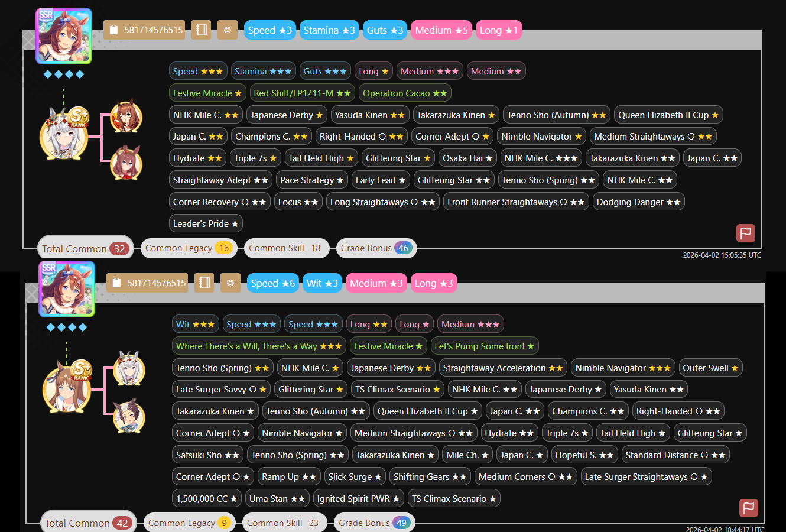This screenshot has width=786, height=532.
Task: Click the Outer Swell chip
Action: coord(711,368)
